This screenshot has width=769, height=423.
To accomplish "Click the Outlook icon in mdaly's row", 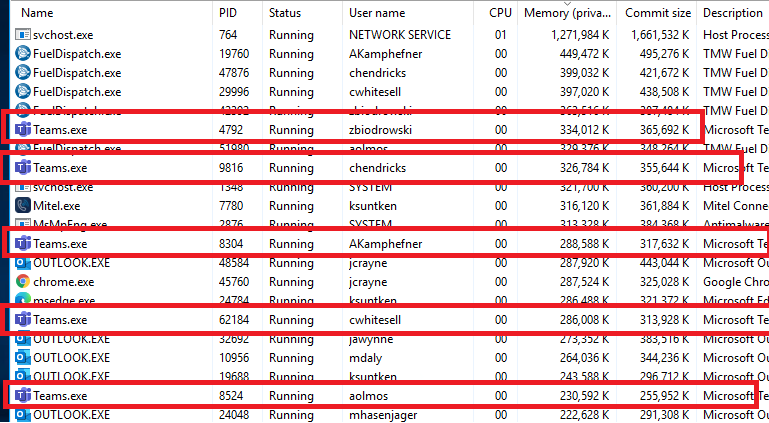I will [x=23, y=358].
